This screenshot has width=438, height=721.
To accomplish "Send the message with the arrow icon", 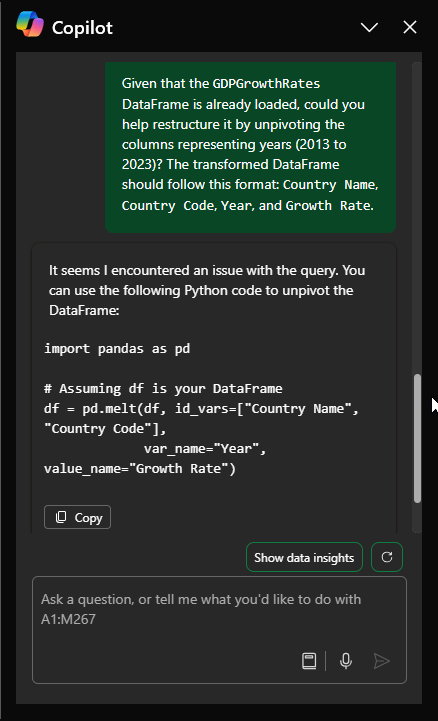I will pyautogui.click(x=381, y=661).
